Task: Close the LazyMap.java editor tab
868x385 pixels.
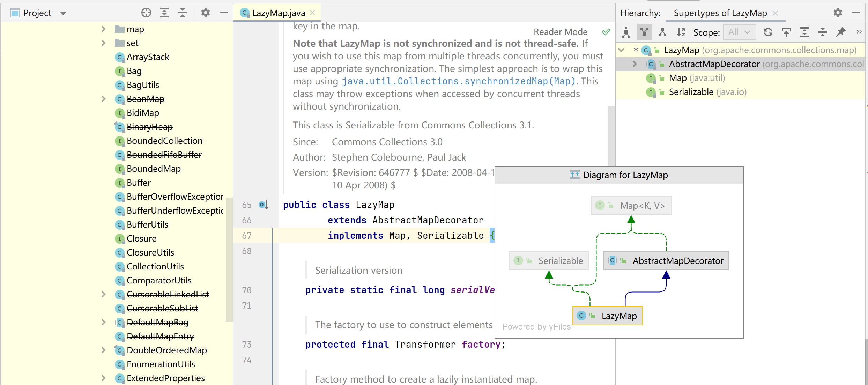Action: tap(312, 13)
